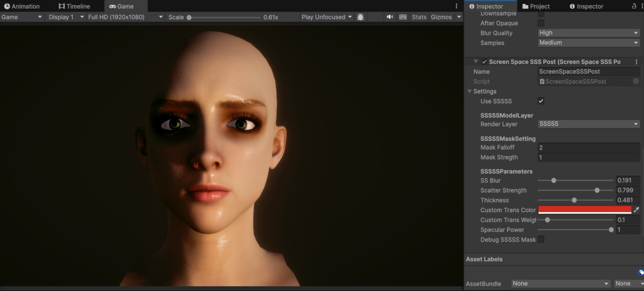Click the red Custom Trans Color swatch

tap(584, 210)
